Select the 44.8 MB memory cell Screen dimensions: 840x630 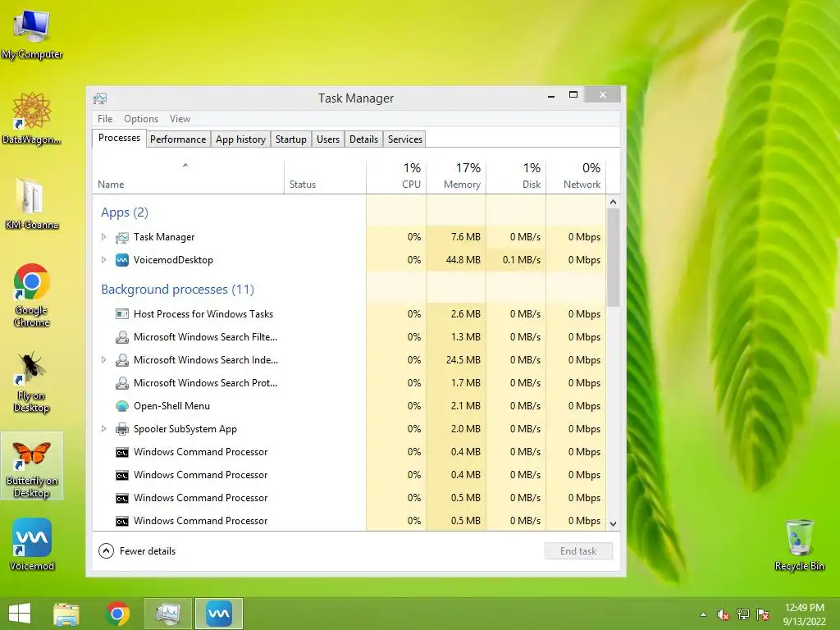coord(456,260)
